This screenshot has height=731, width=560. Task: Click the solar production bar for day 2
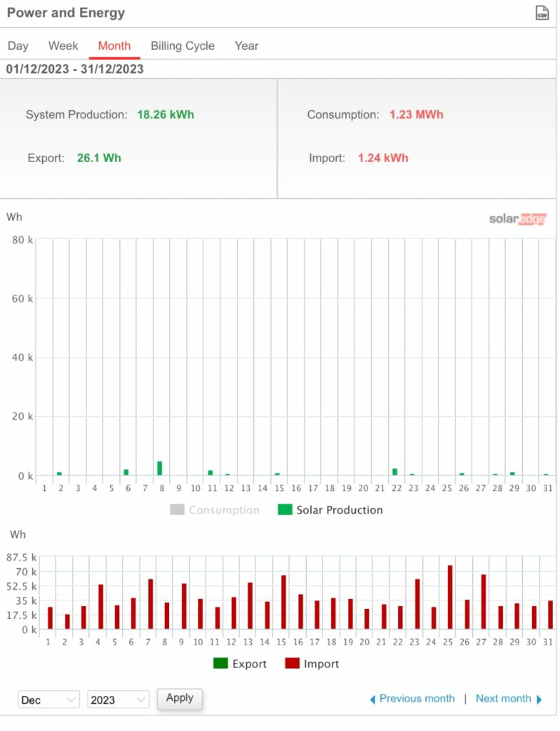pyautogui.click(x=59, y=474)
